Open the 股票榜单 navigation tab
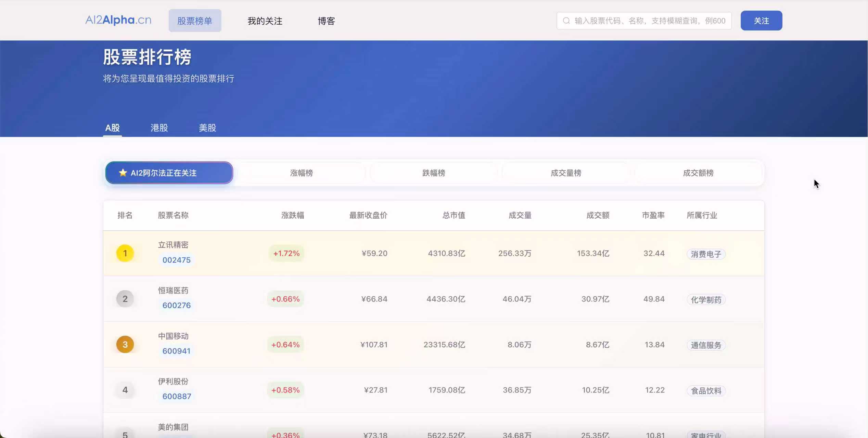Viewport: 868px width, 438px height. pyautogui.click(x=195, y=21)
